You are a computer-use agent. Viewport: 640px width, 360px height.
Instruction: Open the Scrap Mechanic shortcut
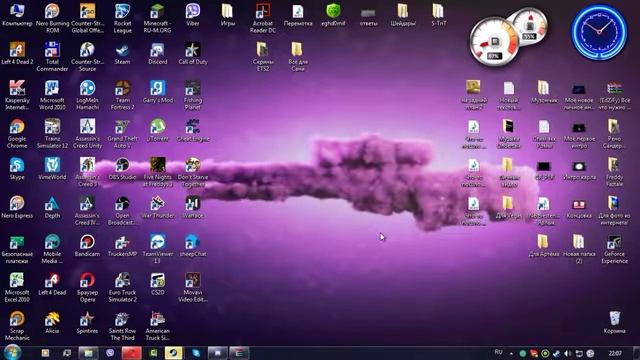(x=17, y=325)
